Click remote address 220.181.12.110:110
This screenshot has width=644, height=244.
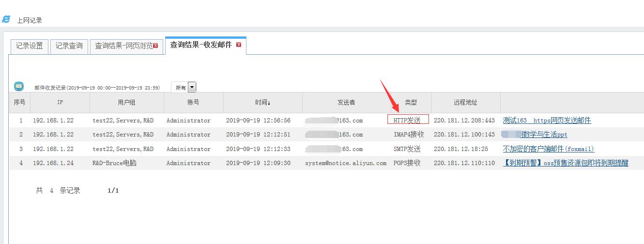coord(464,163)
